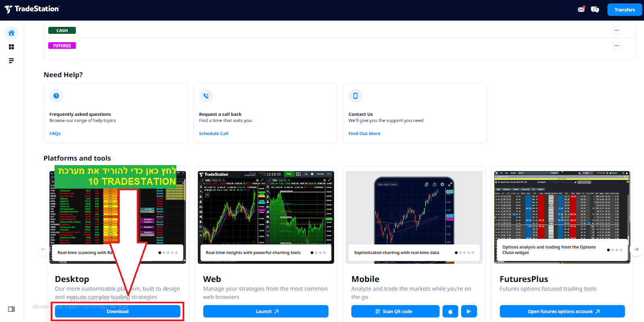
Task: Click the Contact Us phone device icon
Action: 355,96
